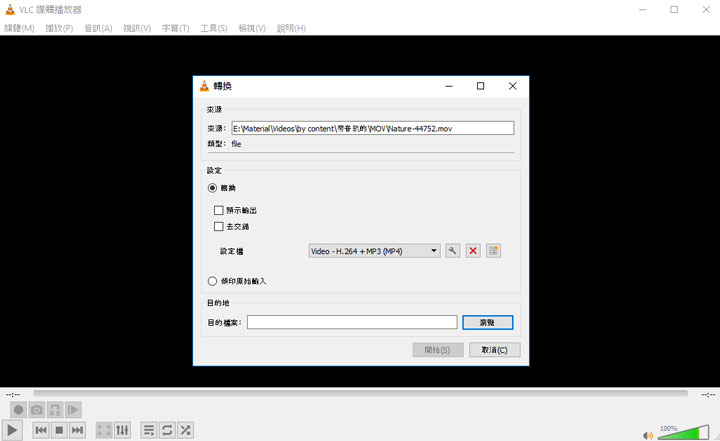Screen dimensions: 720x441
Task: Maximize the 轉換 dialog window
Action: [480, 86]
